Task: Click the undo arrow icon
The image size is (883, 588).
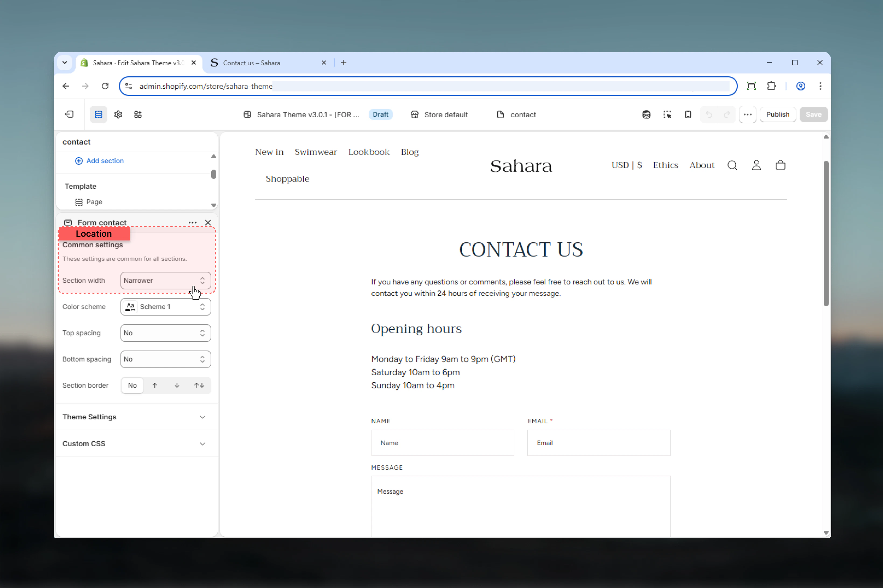Action: 709,114
